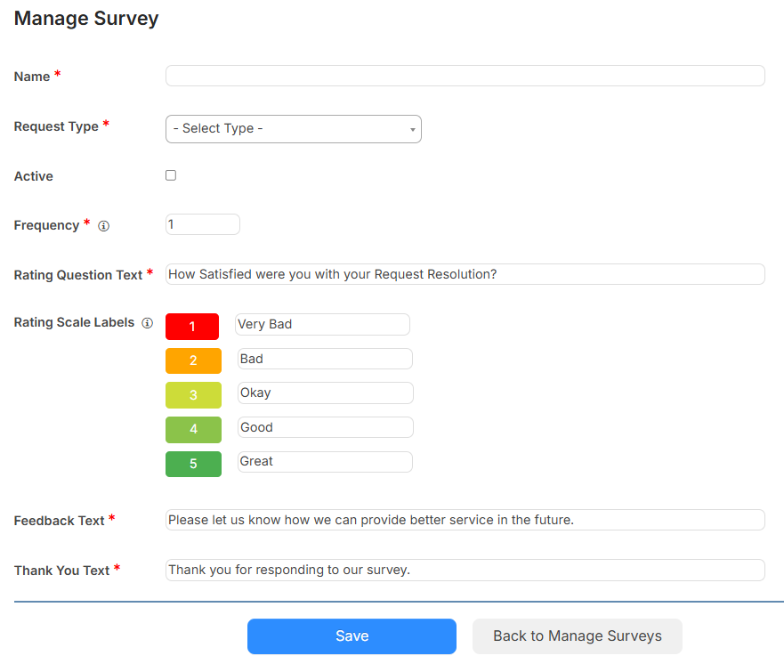The width and height of the screenshot is (784, 672).
Task: Click the info icon beside Frequency
Action: (104, 226)
